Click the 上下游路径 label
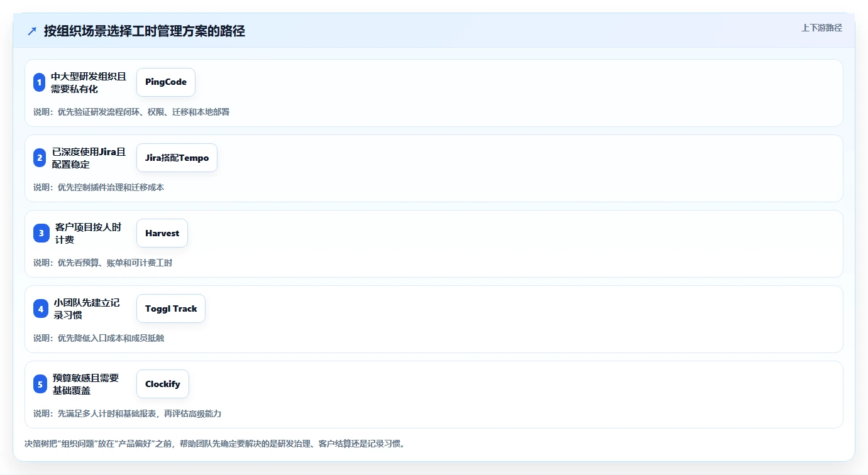 (821, 28)
